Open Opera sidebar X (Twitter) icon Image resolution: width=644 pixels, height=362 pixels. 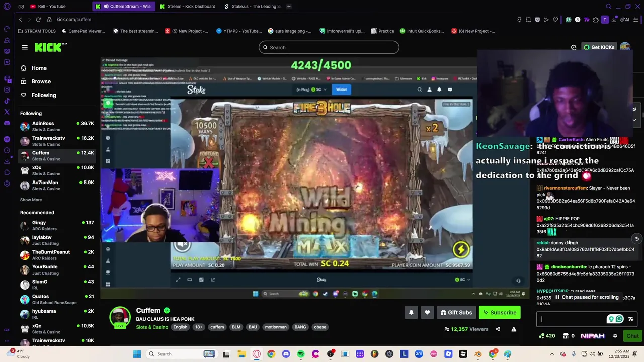click(7, 112)
